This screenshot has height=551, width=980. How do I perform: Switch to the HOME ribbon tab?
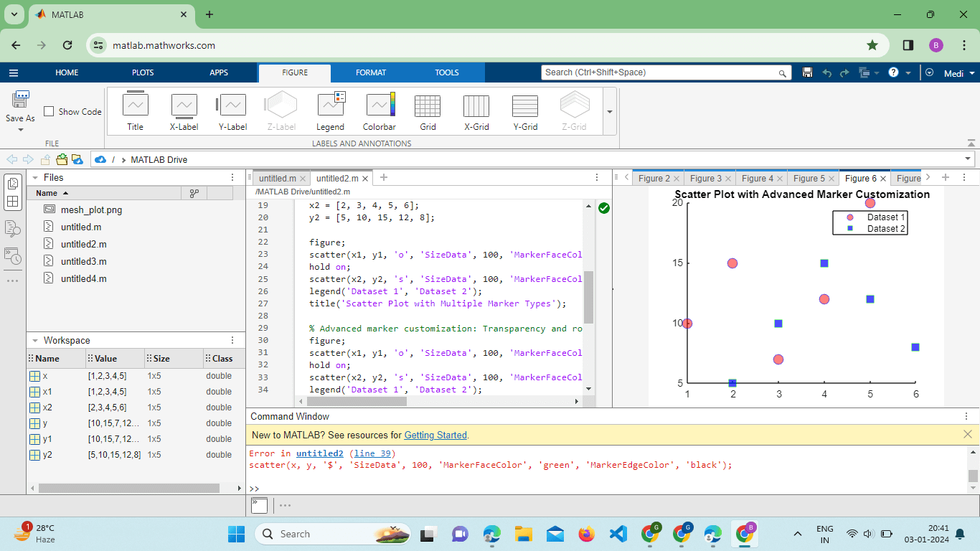(x=67, y=72)
